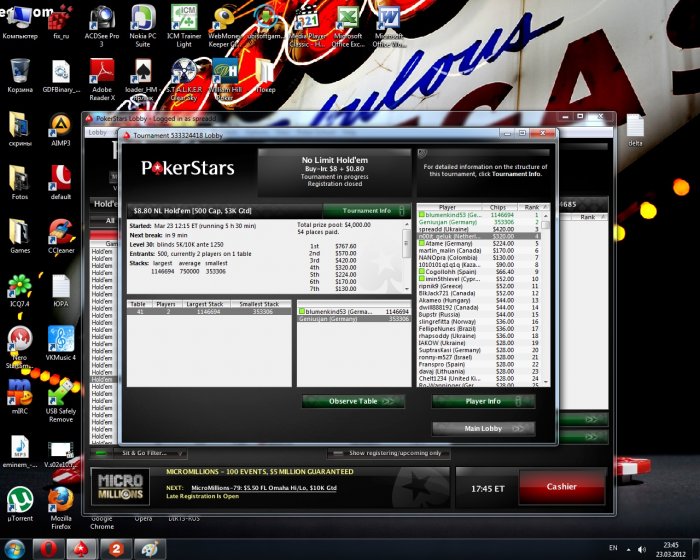
Task: Follow the MicroMillions-79 Omaha Hi/Lo link
Action: pos(264,488)
